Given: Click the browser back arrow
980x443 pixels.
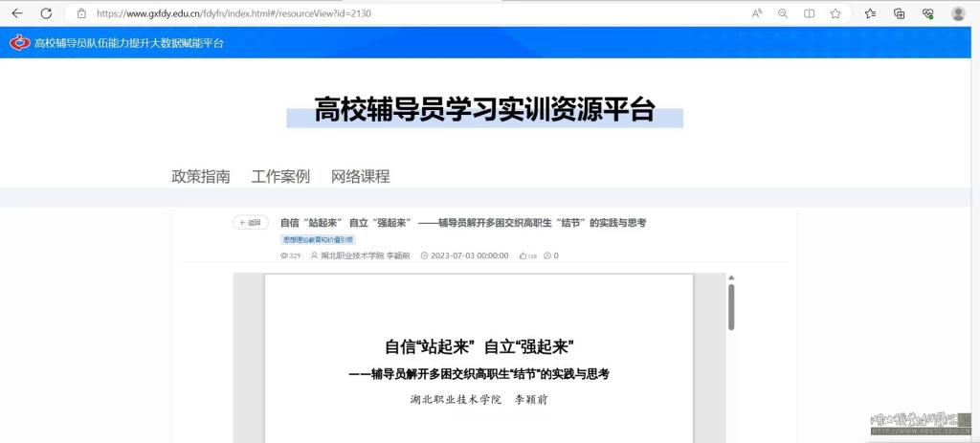Looking at the screenshot, I should click(16, 13).
